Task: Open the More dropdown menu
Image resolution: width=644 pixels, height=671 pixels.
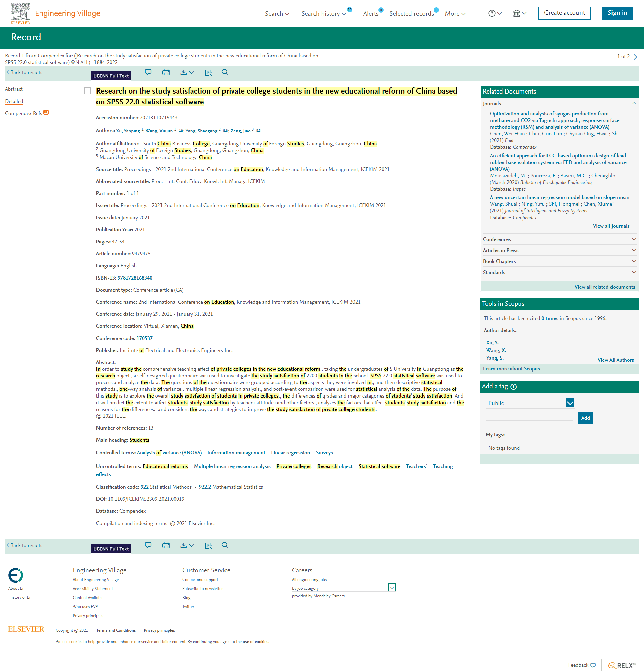Action: 455,14
